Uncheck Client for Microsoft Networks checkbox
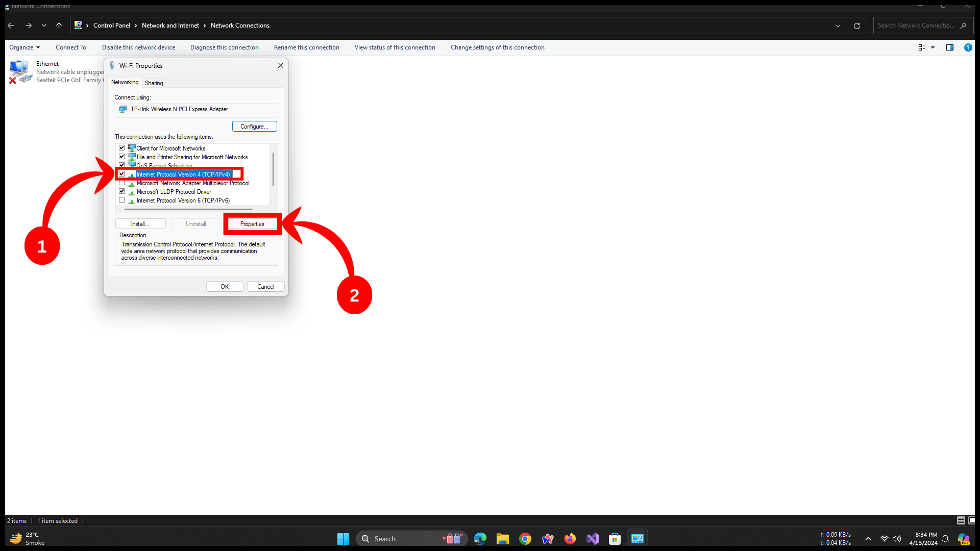980x551 pixels. click(x=122, y=148)
